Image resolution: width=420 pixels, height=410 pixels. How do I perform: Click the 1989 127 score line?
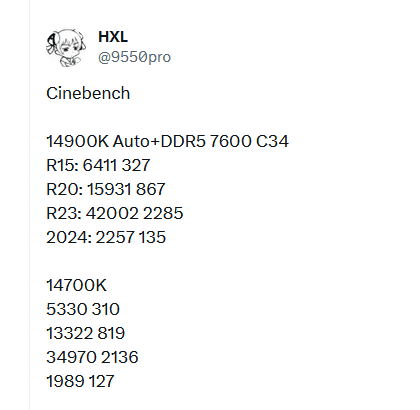point(80,381)
